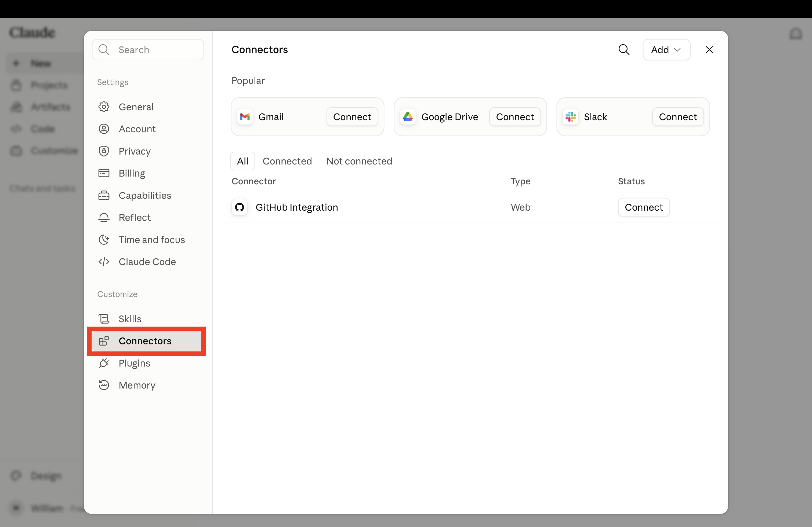Open the Memory section
This screenshot has height=527, width=812.
point(148,385)
